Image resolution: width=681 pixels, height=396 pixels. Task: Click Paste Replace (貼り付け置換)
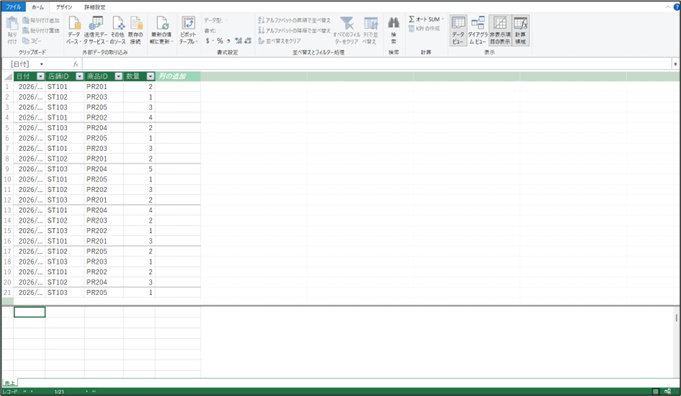point(41,30)
